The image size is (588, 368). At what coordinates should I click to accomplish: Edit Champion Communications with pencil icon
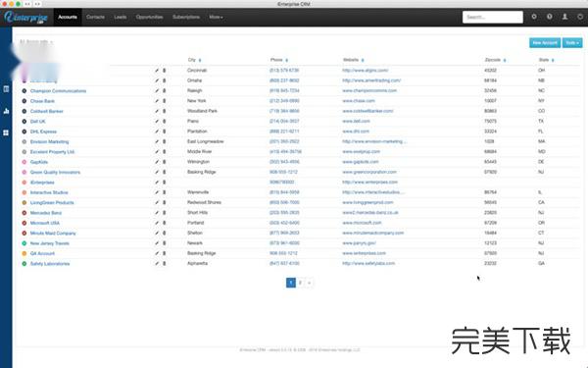[157, 91]
